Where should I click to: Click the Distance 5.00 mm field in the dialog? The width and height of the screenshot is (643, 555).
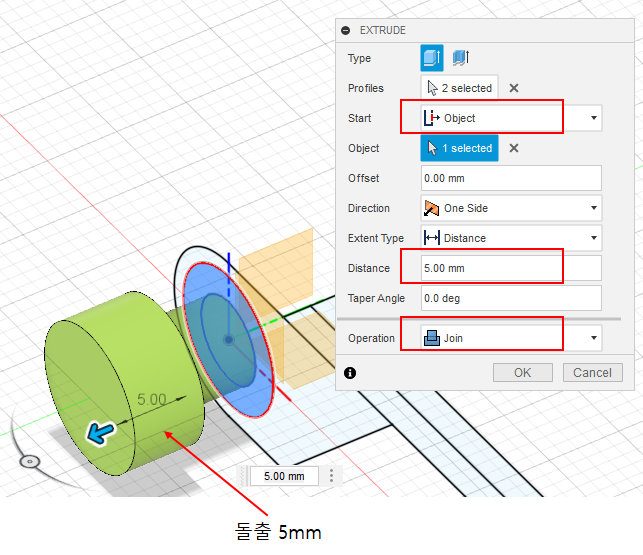pyautogui.click(x=511, y=268)
